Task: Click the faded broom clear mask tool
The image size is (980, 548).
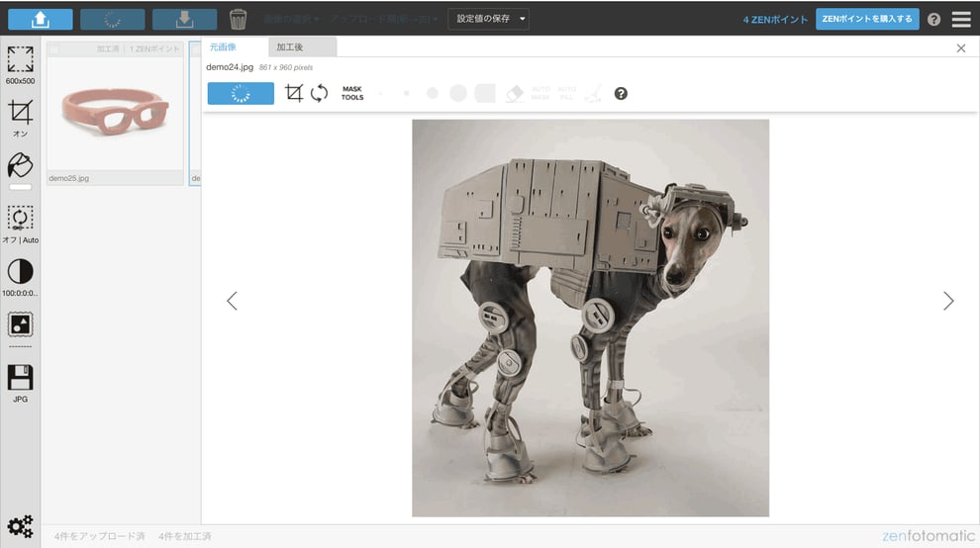Action: (x=593, y=94)
